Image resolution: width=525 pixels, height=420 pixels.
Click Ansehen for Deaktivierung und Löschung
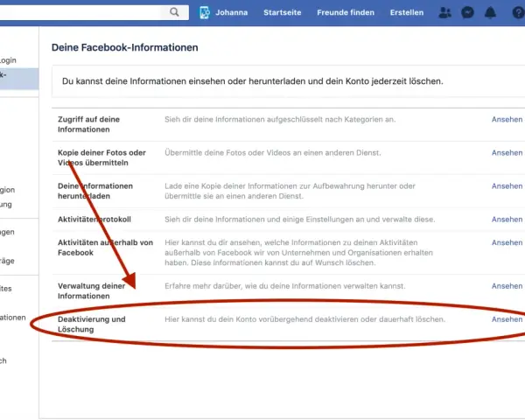(507, 319)
